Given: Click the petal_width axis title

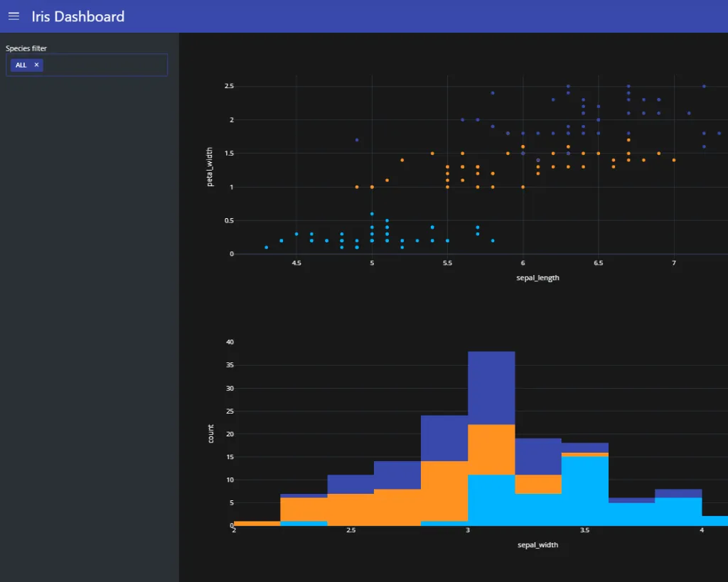Looking at the screenshot, I should tap(210, 167).
